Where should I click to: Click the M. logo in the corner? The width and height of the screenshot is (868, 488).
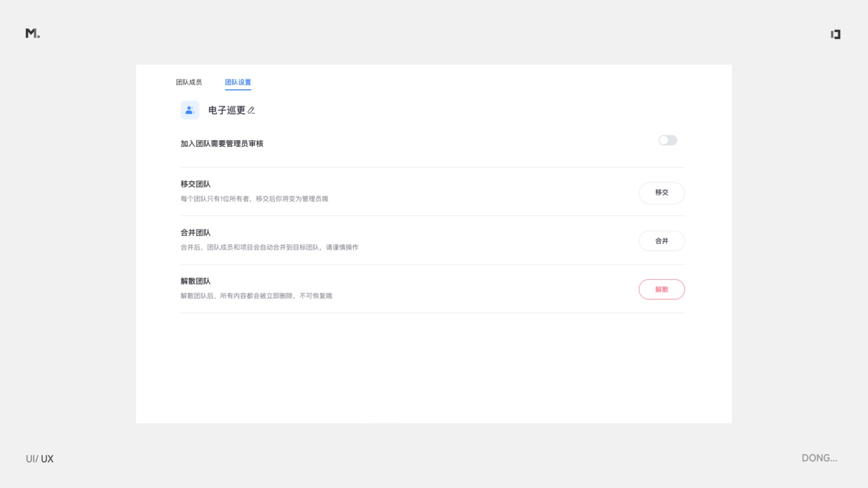point(32,34)
